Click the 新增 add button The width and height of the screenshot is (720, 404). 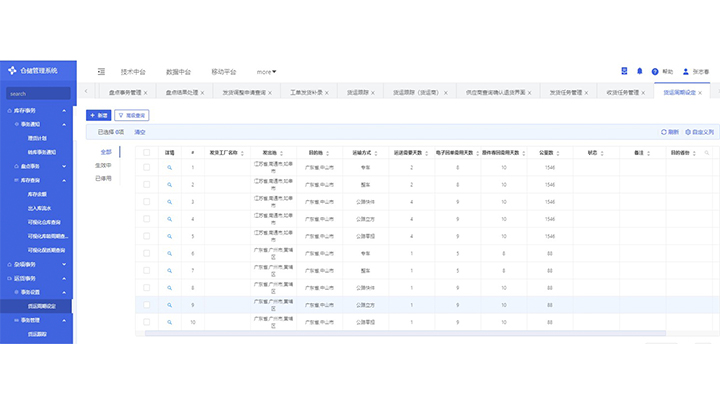tap(98, 115)
